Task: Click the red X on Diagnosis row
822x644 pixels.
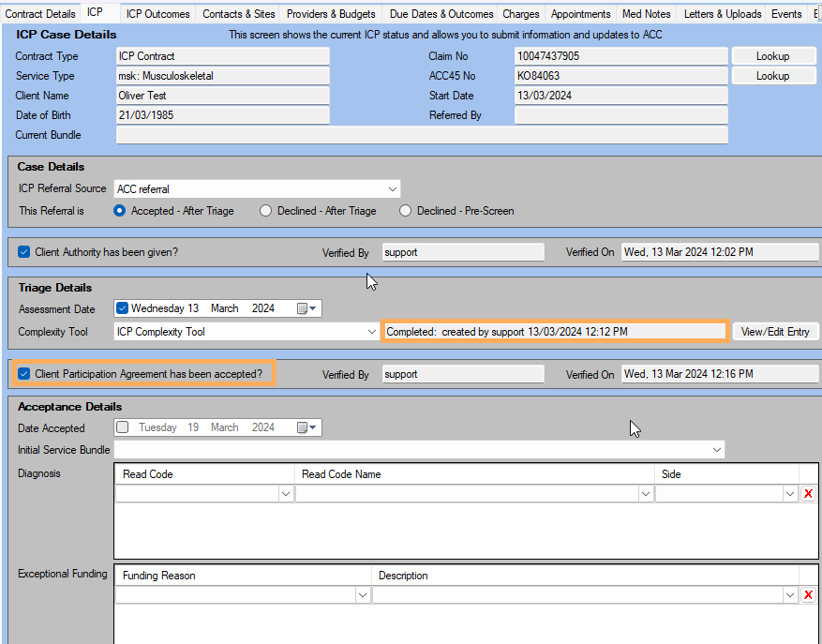Action: click(x=808, y=494)
